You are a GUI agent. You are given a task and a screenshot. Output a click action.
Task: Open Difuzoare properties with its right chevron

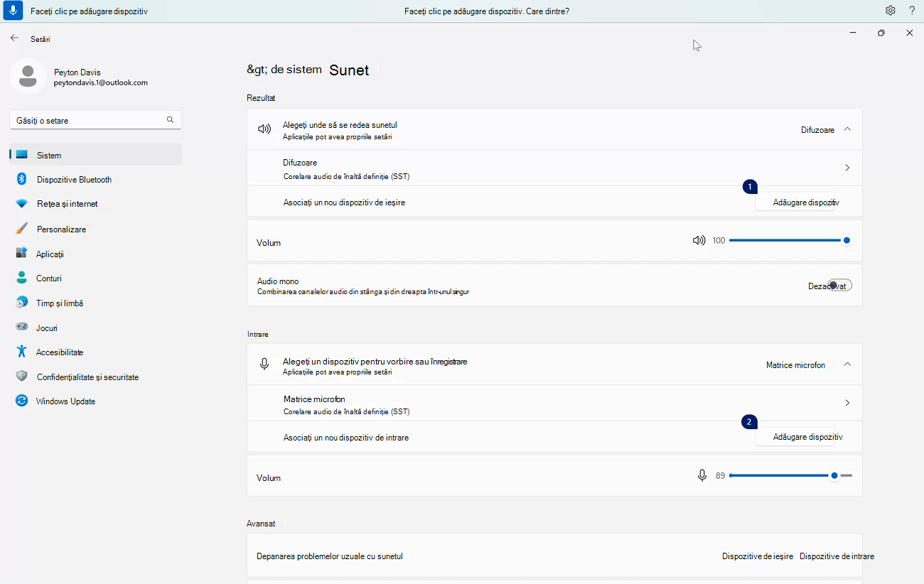click(847, 168)
